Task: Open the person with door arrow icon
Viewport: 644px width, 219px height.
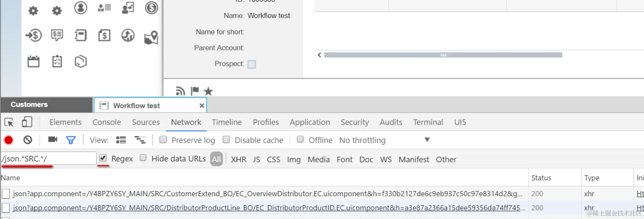Action: (128, 8)
